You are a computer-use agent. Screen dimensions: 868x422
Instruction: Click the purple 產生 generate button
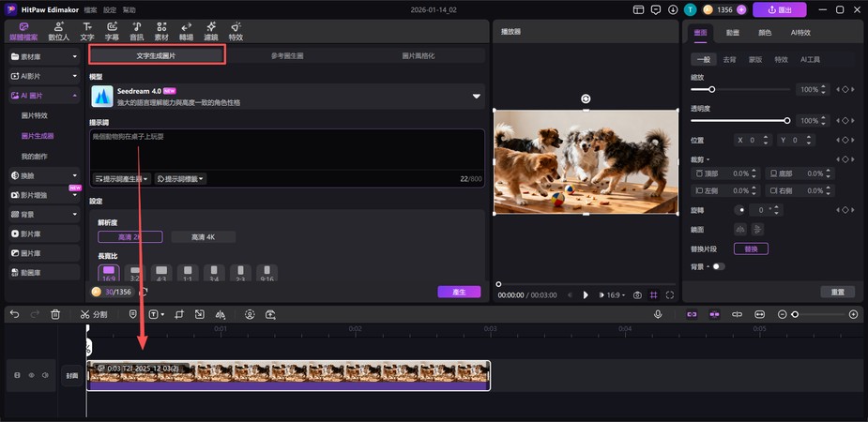click(x=459, y=292)
